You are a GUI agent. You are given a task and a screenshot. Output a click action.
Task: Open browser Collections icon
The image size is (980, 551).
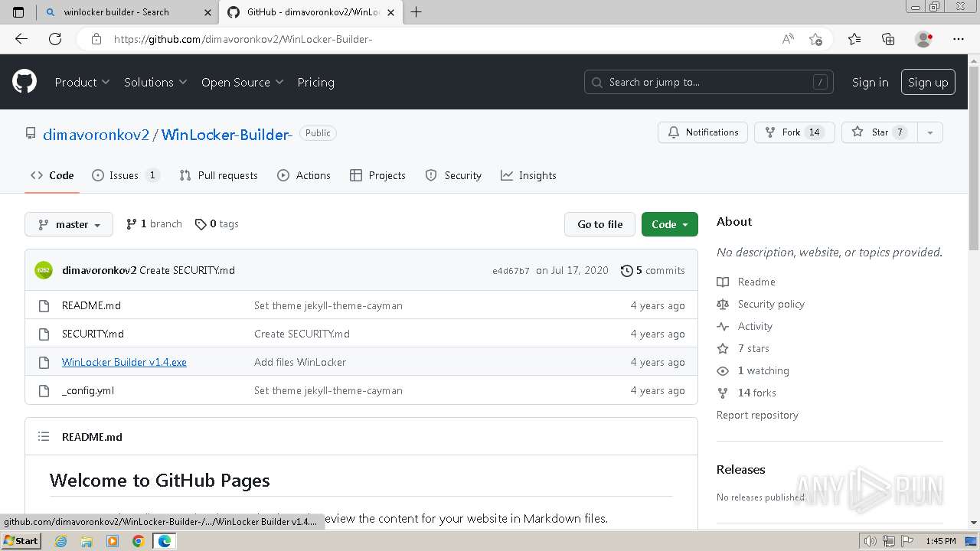click(888, 39)
